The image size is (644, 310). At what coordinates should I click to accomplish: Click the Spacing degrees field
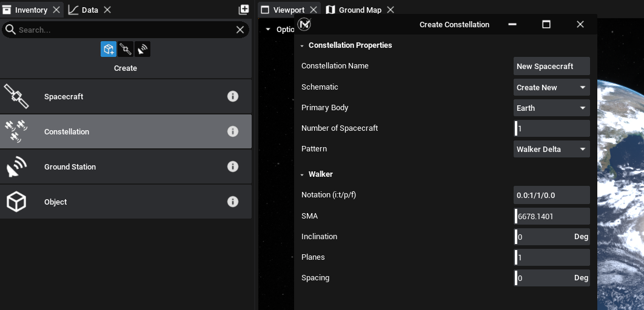552,277
